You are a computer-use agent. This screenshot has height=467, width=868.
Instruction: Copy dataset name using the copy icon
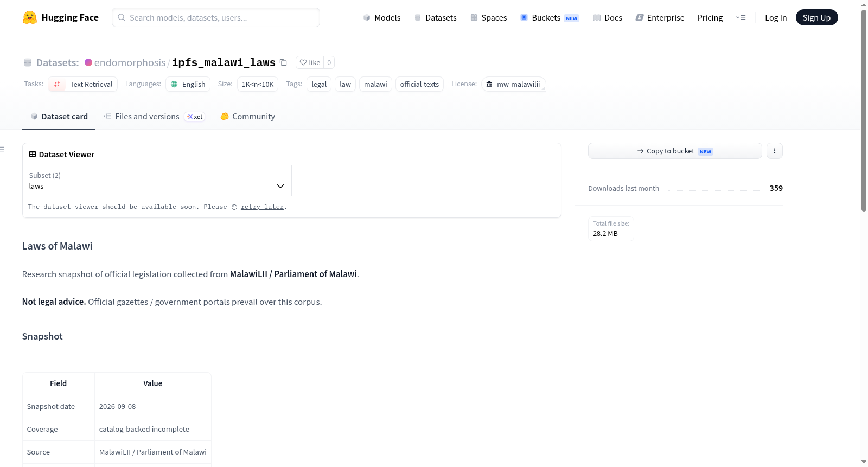(283, 62)
